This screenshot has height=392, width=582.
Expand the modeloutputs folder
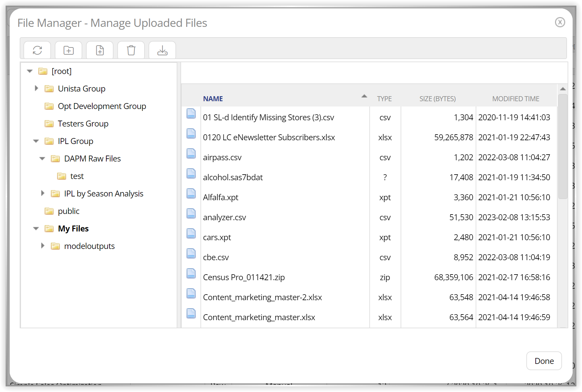pos(43,246)
